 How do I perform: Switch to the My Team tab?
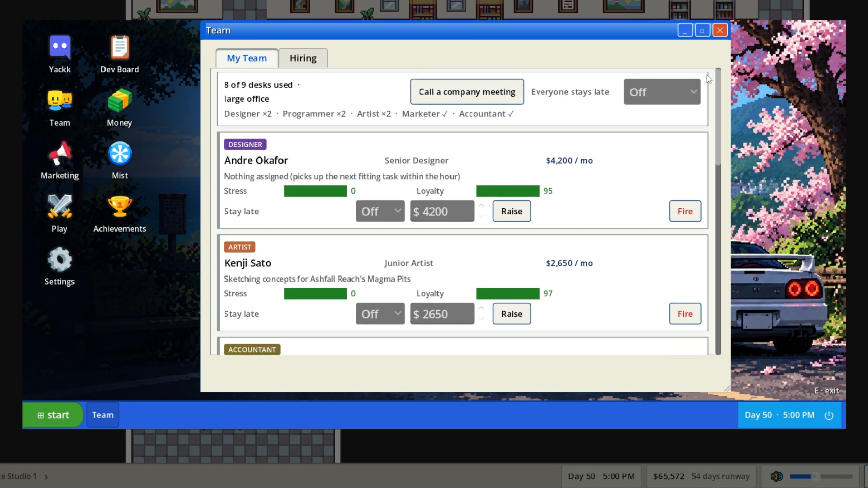click(x=247, y=58)
